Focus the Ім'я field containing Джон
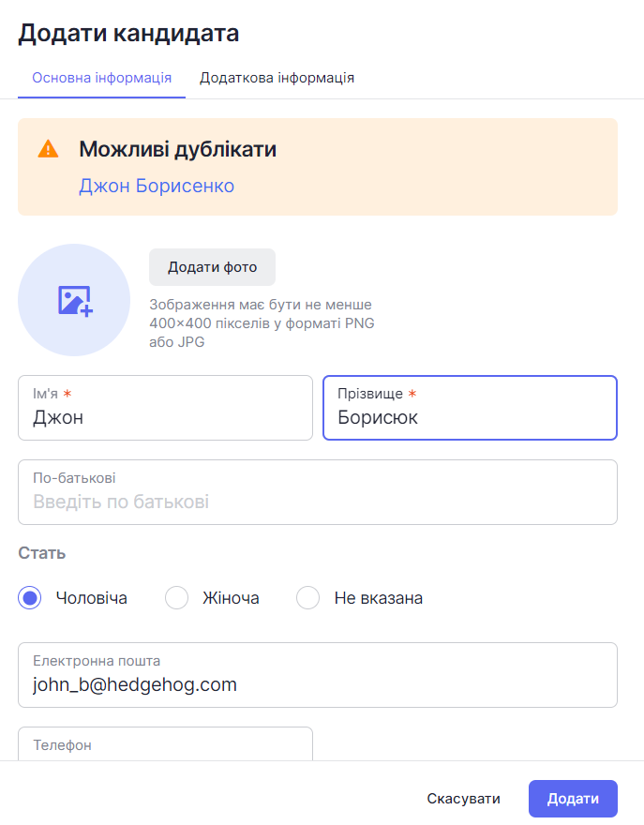This screenshot has width=644, height=825. 165,408
